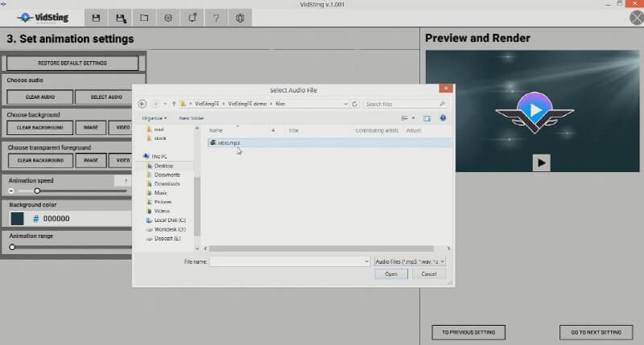Viewport: 644px width, 345px height.
Task: Click the Clear Audio button
Action: pos(39,97)
